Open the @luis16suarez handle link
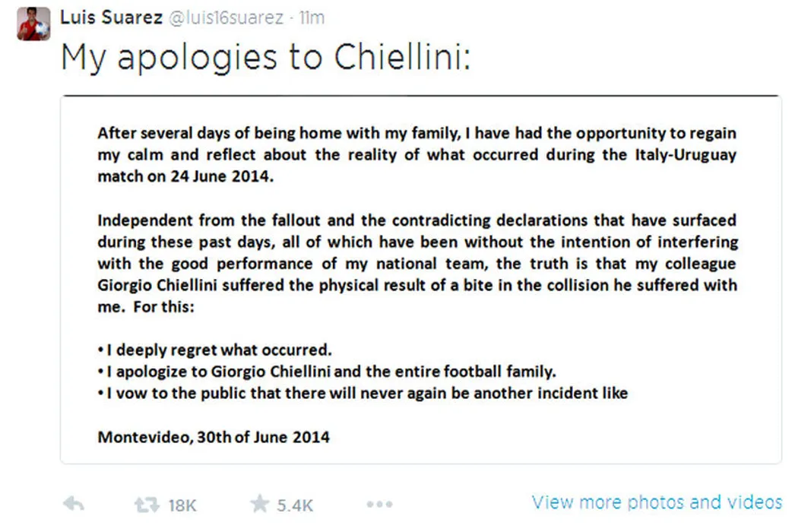Image resolution: width=798 pixels, height=532 pixels. [x=225, y=18]
